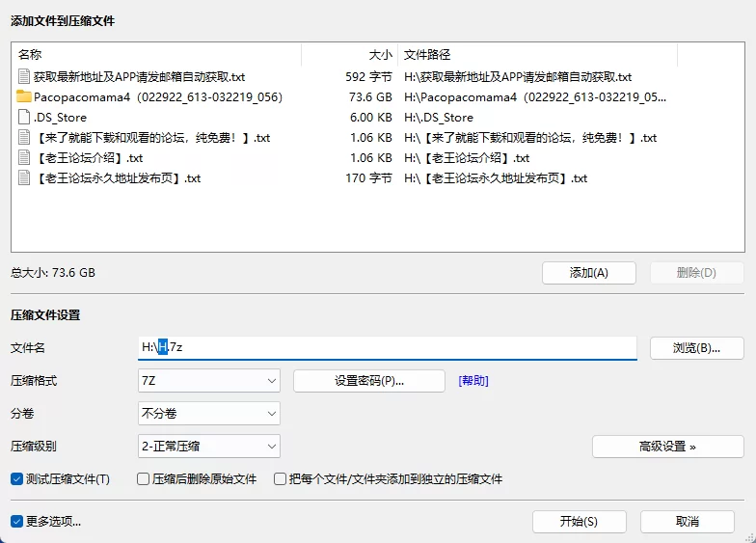Click the path H:\获取最新地址及APP请发邮箱自动获取.txt
This screenshot has height=543, width=756.
(x=518, y=77)
